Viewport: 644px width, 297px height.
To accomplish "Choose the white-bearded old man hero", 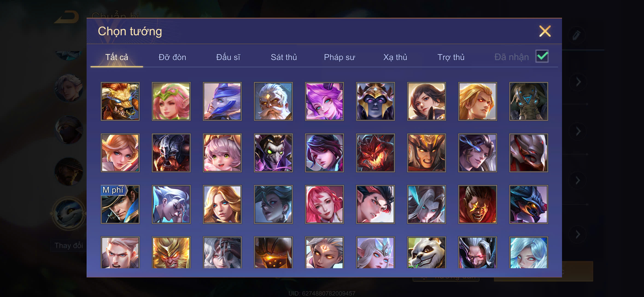I will coord(273,101).
